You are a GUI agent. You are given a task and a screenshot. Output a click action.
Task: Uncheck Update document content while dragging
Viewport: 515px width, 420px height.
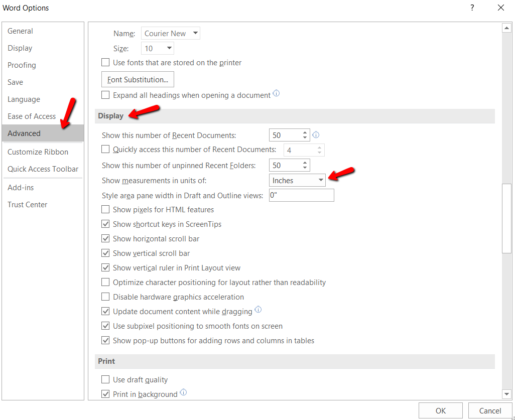[x=105, y=311]
